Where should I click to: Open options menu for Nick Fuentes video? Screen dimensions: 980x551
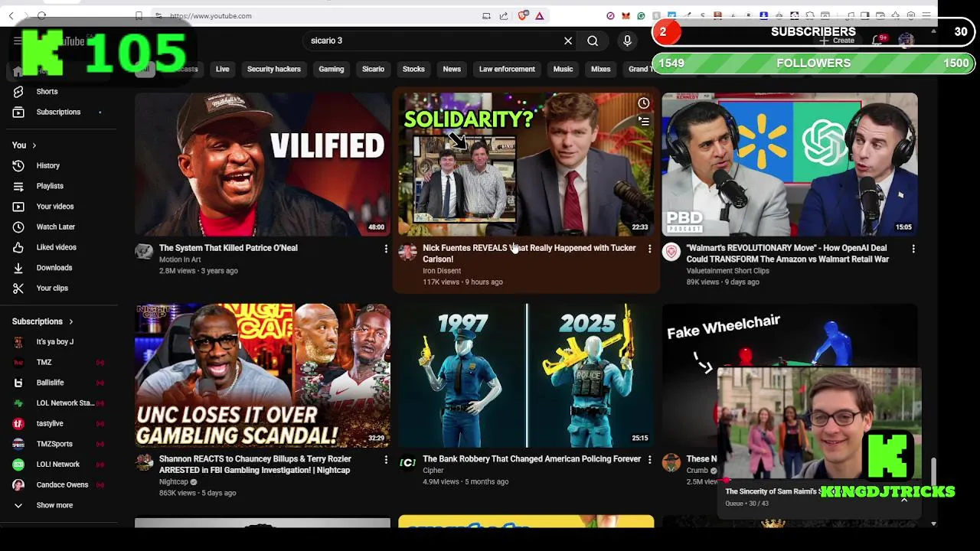point(649,249)
